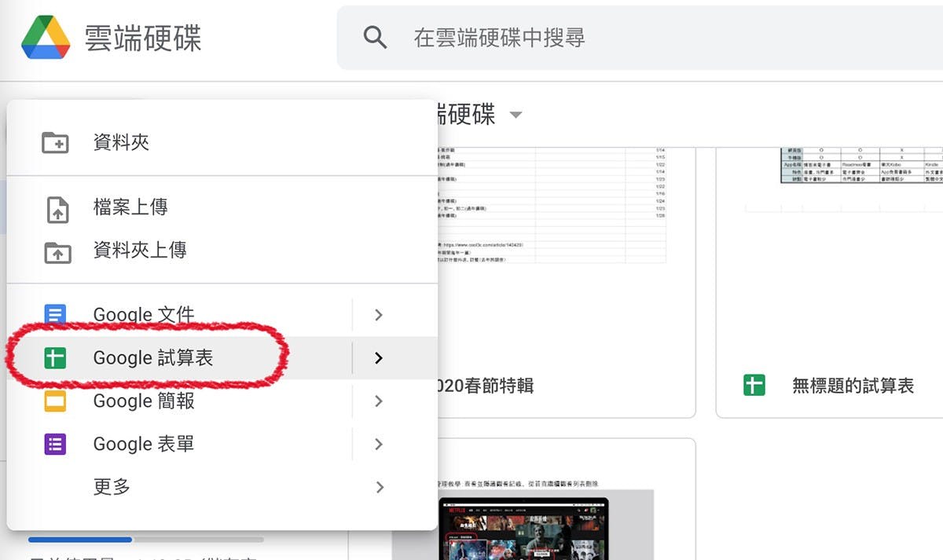Expand 更多 submenu arrow

coord(380,487)
